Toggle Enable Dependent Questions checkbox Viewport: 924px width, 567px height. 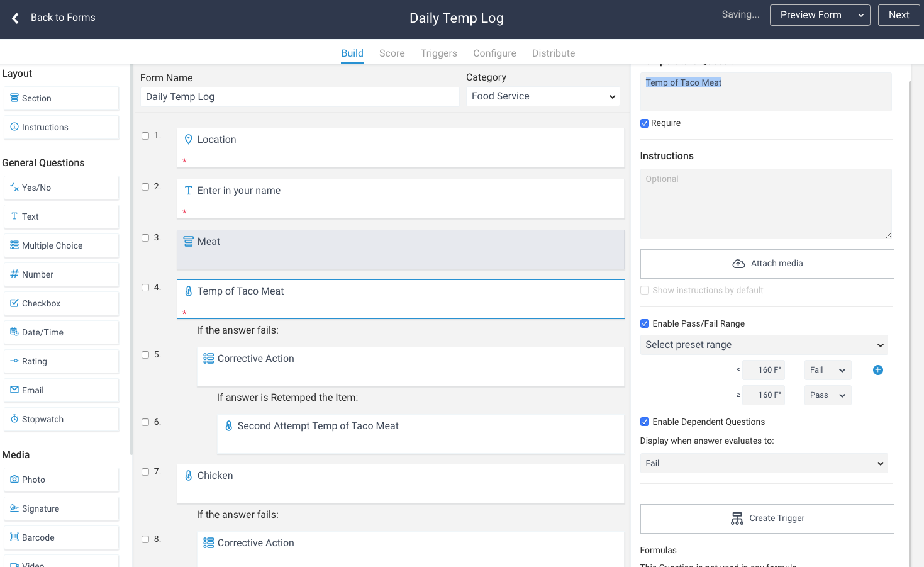pos(645,422)
